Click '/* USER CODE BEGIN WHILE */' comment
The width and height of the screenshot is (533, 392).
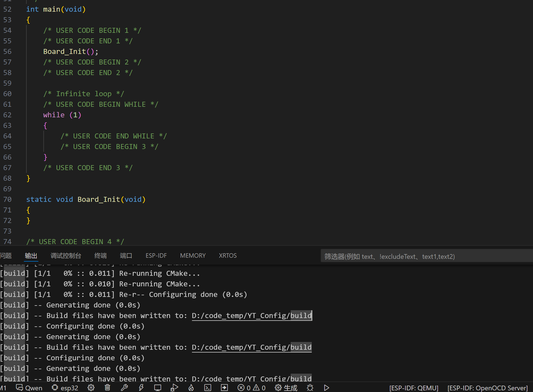[x=101, y=104]
